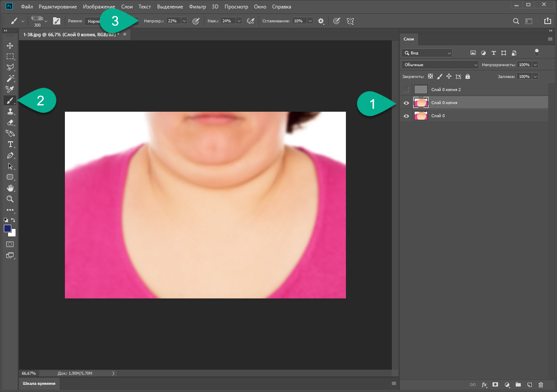
Task: Lock layer position icon
Action: 449,76
